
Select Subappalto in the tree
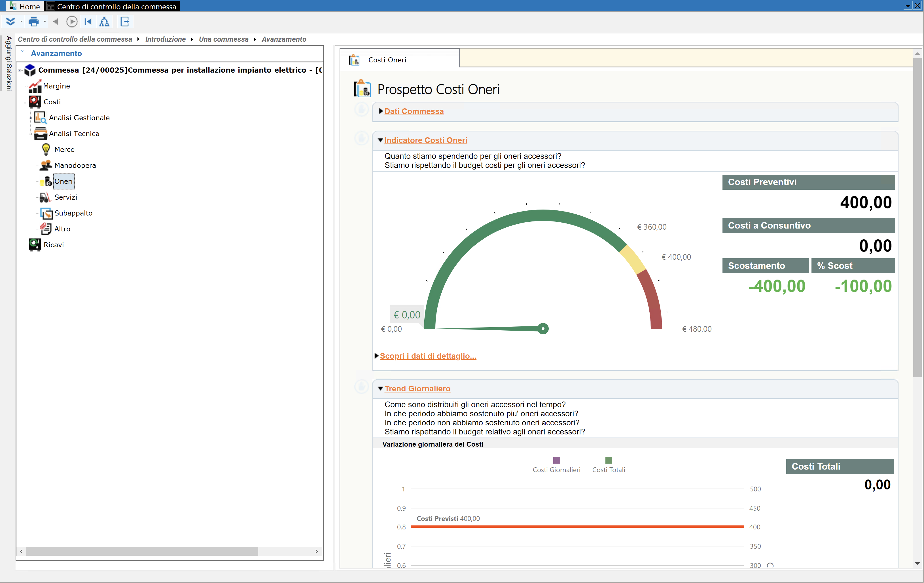coord(73,213)
